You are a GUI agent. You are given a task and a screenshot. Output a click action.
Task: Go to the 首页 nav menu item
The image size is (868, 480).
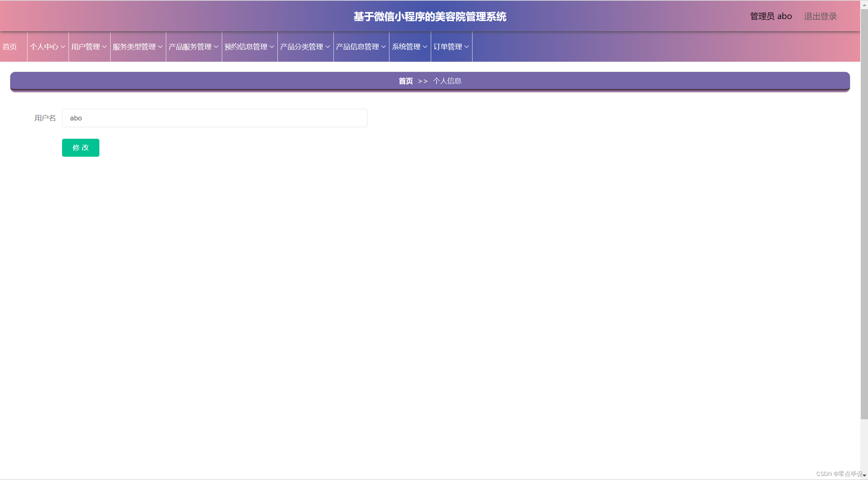(x=10, y=47)
